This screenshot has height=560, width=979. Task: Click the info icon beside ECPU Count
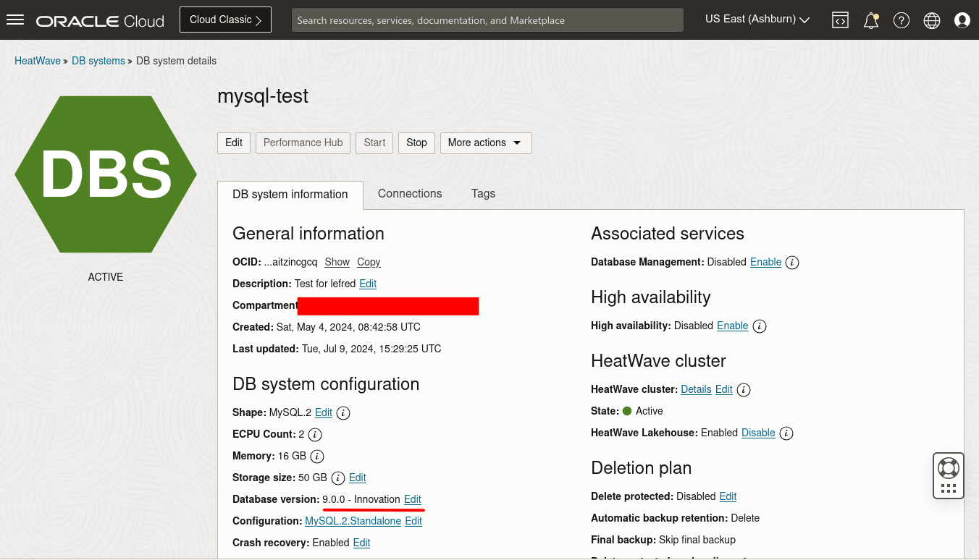tap(314, 434)
